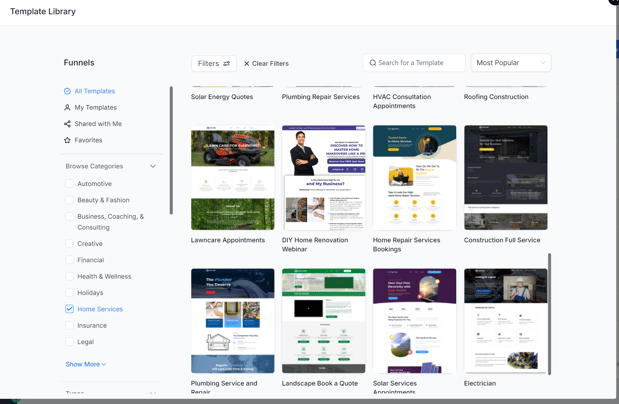Collapse the Browse Categories section
Screen dimensions: 619x404
(153, 166)
